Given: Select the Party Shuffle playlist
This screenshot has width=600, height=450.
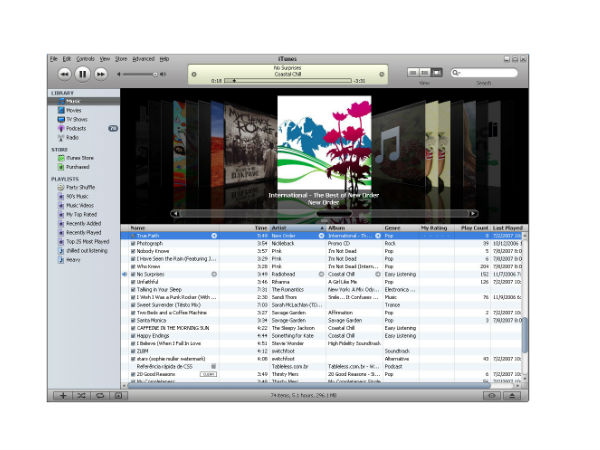Looking at the screenshot, I should [83, 188].
